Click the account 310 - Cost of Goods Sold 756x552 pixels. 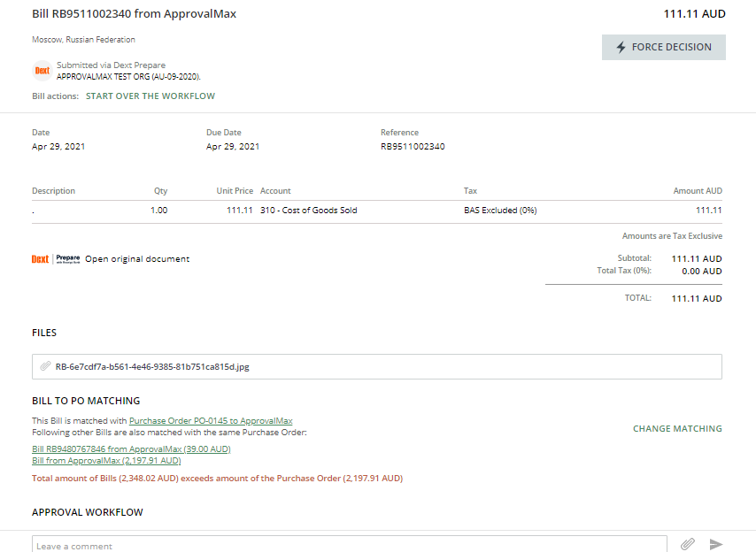(x=309, y=210)
